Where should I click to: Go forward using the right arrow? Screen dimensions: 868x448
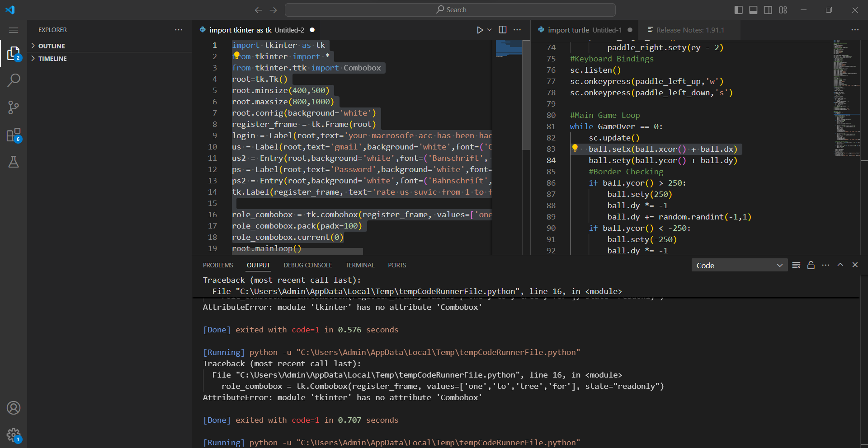[x=274, y=10]
